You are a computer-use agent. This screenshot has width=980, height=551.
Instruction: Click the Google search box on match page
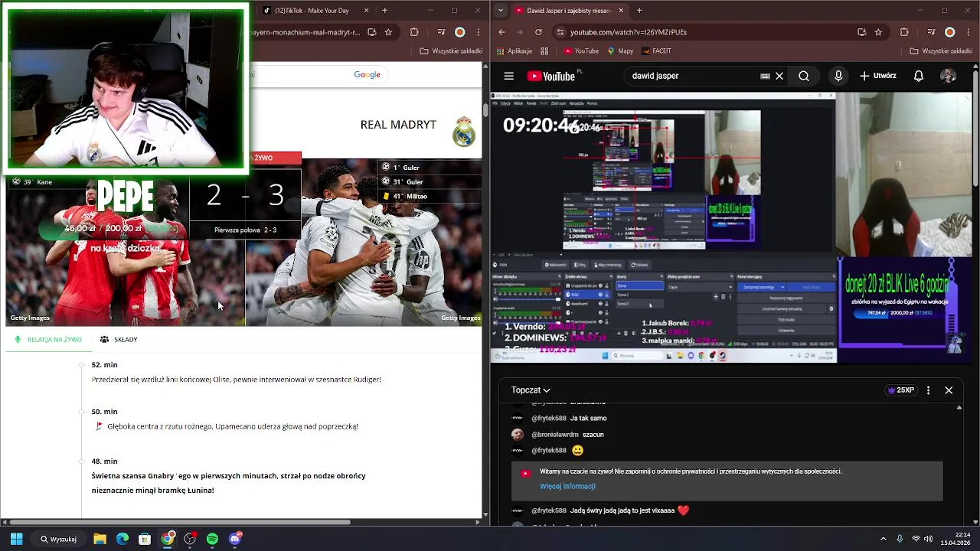click(318, 74)
